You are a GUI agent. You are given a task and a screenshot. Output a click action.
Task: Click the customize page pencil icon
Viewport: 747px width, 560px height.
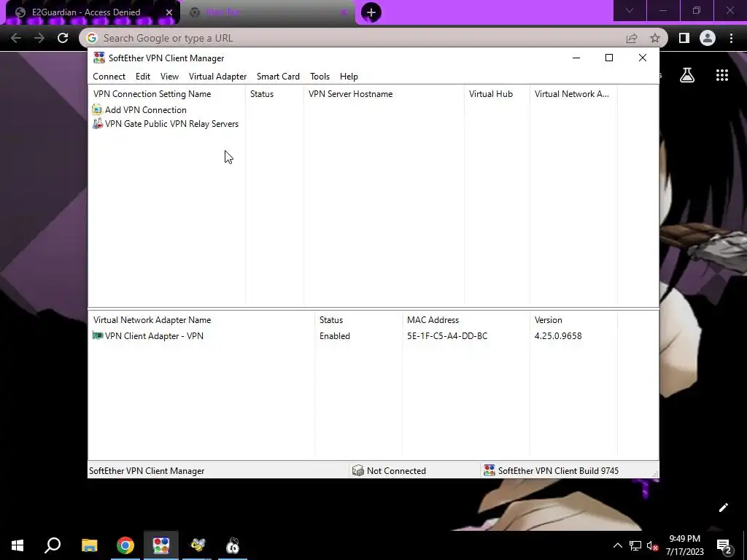(723, 507)
